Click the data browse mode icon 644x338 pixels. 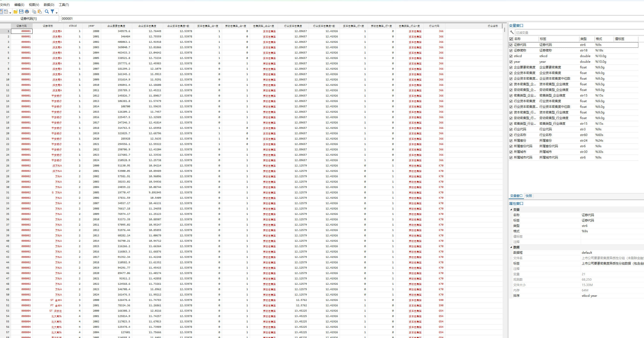(x=6, y=12)
